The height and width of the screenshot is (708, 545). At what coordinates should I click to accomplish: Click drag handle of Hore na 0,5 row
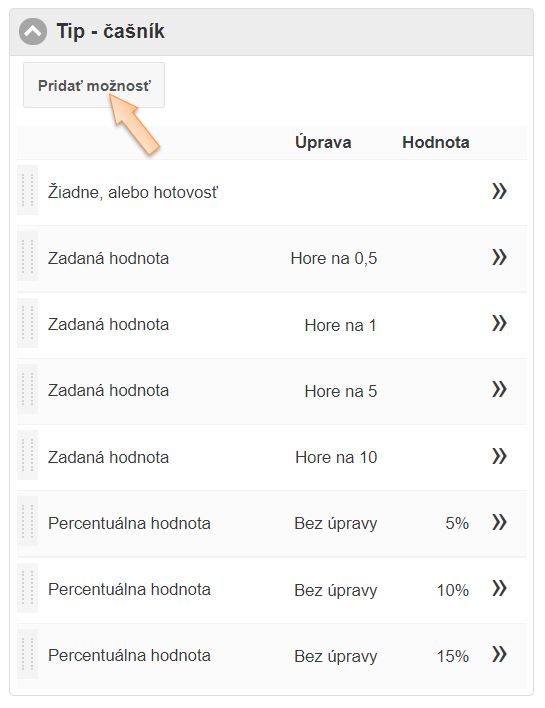(x=28, y=256)
